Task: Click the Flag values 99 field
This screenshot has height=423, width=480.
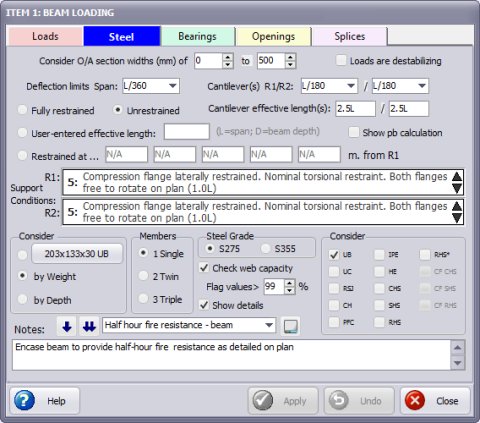Action: [274, 286]
